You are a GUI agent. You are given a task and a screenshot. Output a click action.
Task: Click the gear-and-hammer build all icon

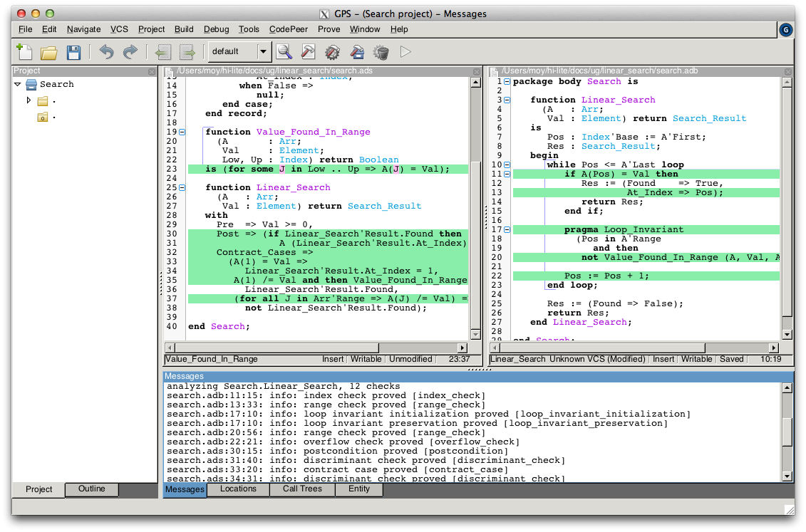pyautogui.click(x=333, y=52)
